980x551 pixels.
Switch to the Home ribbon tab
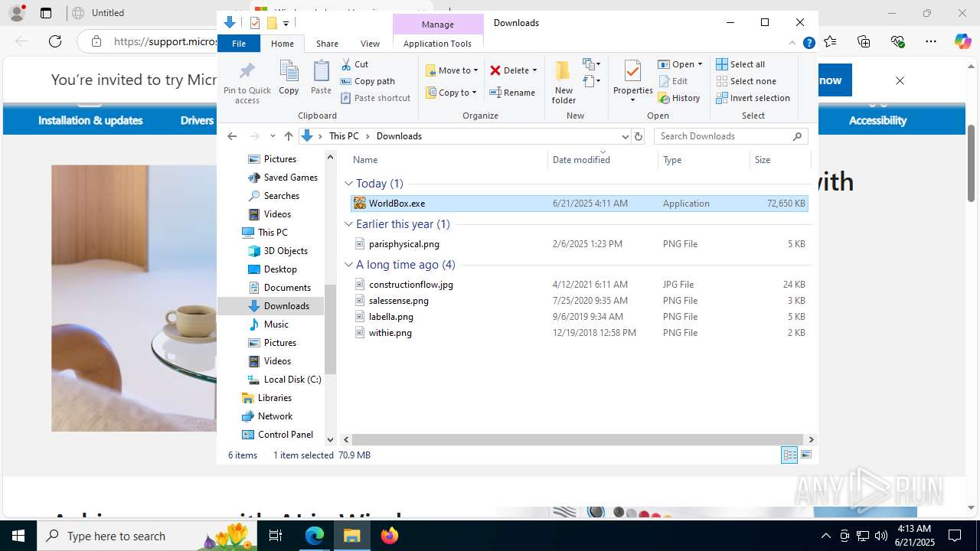tap(283, 44)
